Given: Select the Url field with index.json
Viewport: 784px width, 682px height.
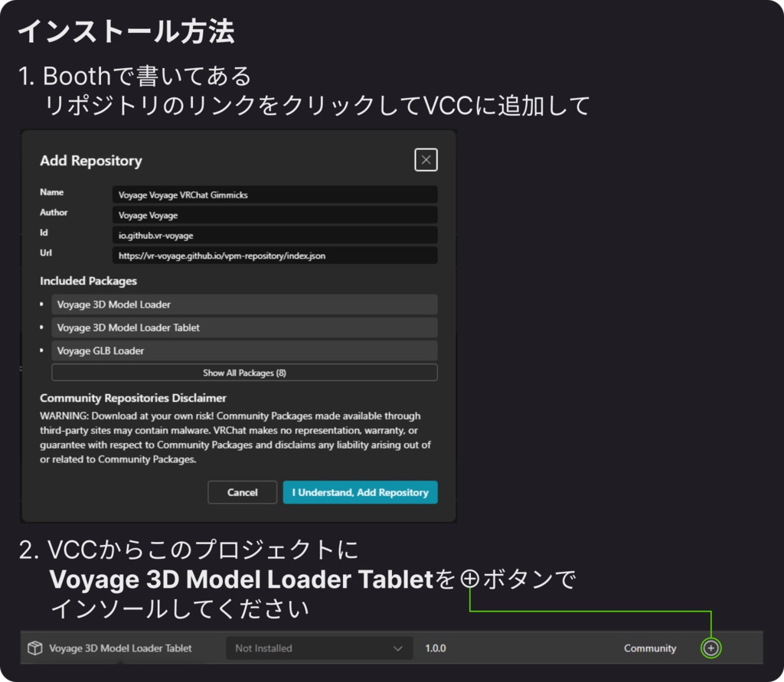Looking at the screenshot, I should pos(275,256).
